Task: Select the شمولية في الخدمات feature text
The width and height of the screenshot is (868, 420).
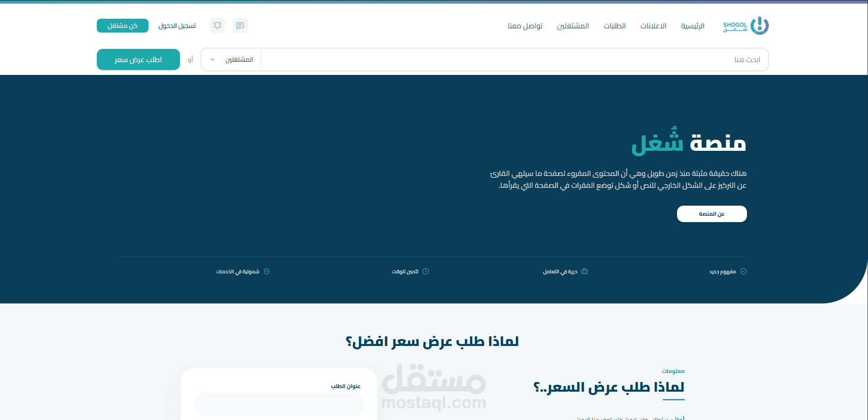Action: 238,271
